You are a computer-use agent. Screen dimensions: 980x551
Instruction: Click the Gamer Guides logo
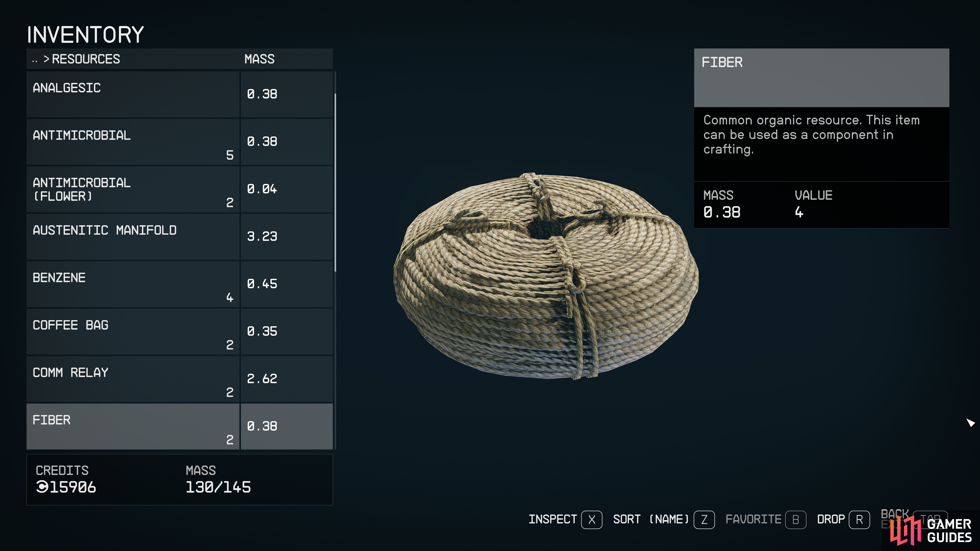(930, 531)
